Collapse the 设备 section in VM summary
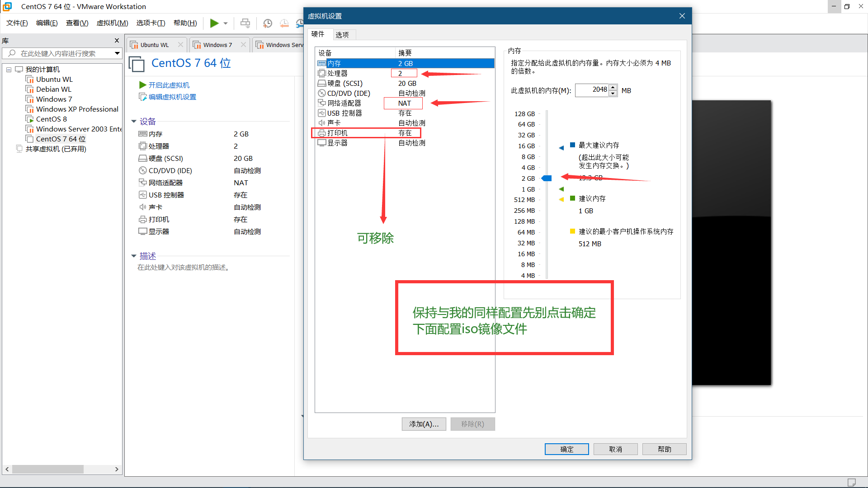This screenshot has height=488, width=868. [x=134, y=121]
